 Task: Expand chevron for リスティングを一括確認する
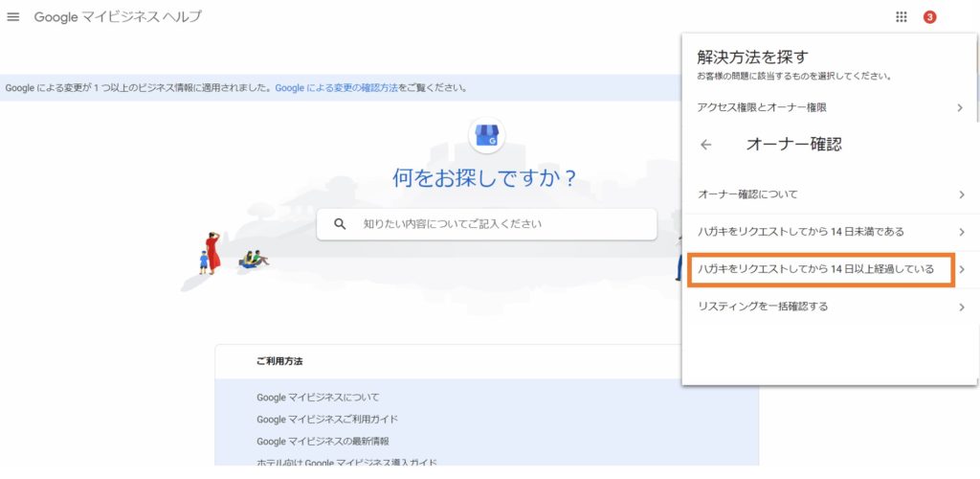(962, 307)
